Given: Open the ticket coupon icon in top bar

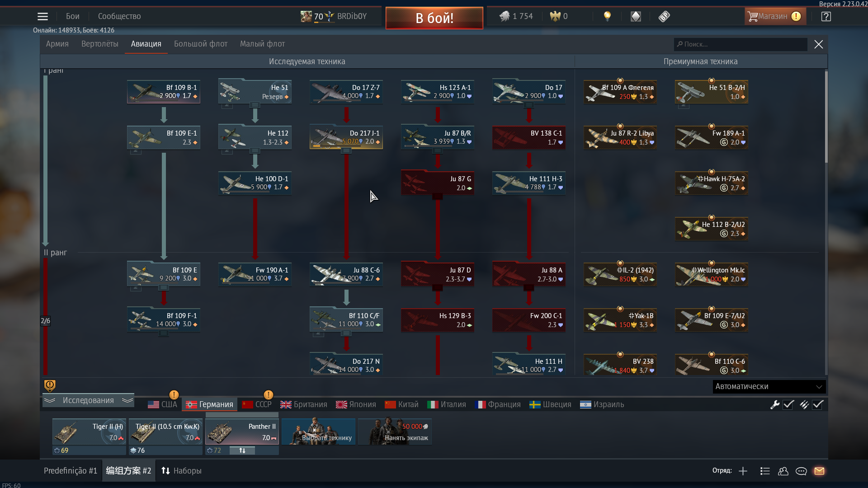Looking at the screenshot, I should click(x=664, y=17).
